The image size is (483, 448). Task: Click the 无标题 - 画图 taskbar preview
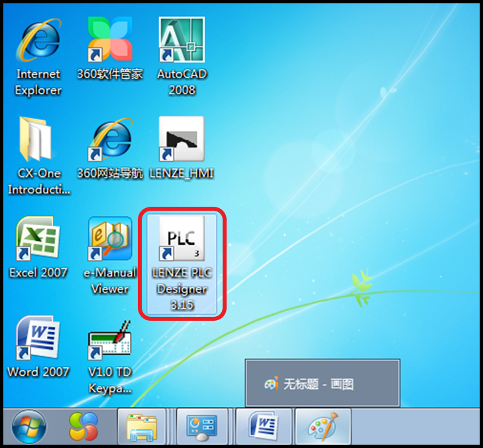[x=323, y=383]
